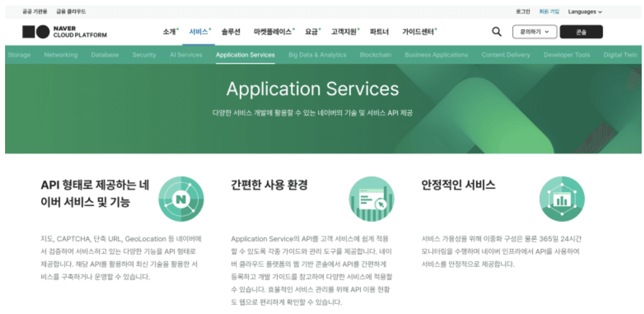Open the 문의하기 dropdown button

(535, 32)
